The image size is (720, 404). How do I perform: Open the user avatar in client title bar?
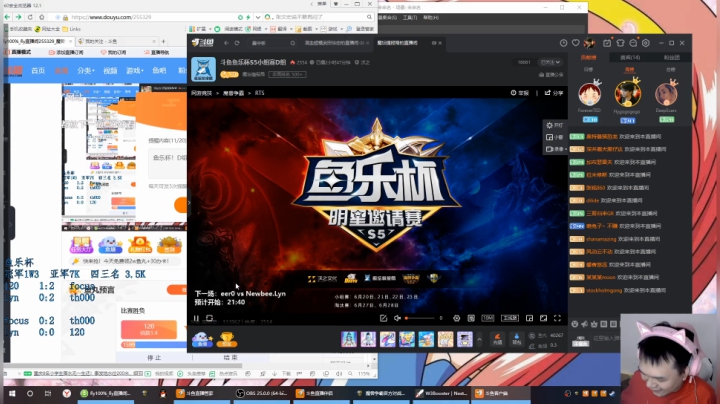[x=590, y=43]
